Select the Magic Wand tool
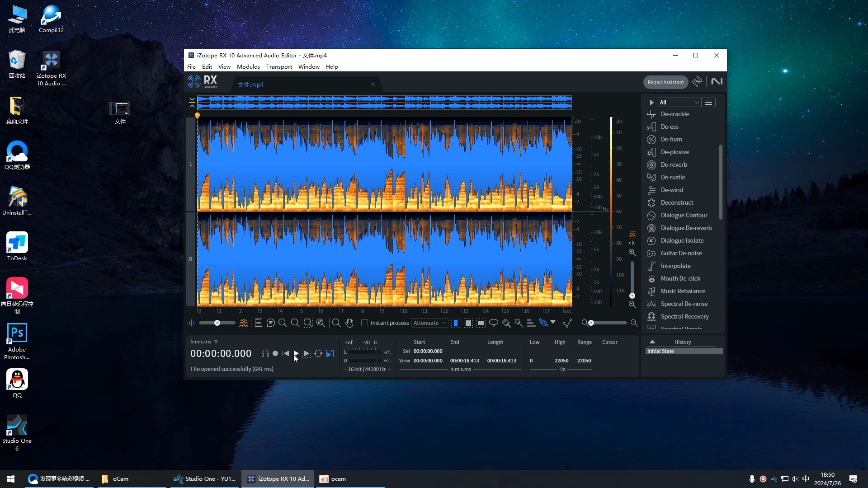 pos(519,323)
